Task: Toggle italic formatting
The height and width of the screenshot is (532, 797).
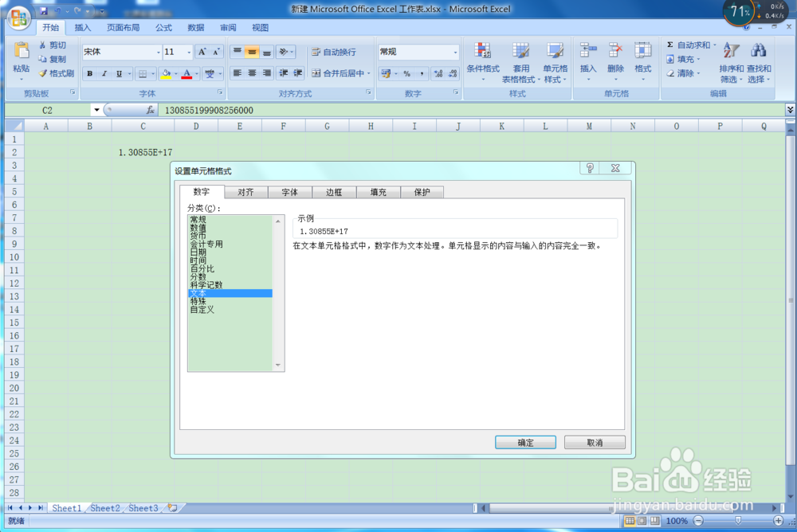Action: coord(104,74)
